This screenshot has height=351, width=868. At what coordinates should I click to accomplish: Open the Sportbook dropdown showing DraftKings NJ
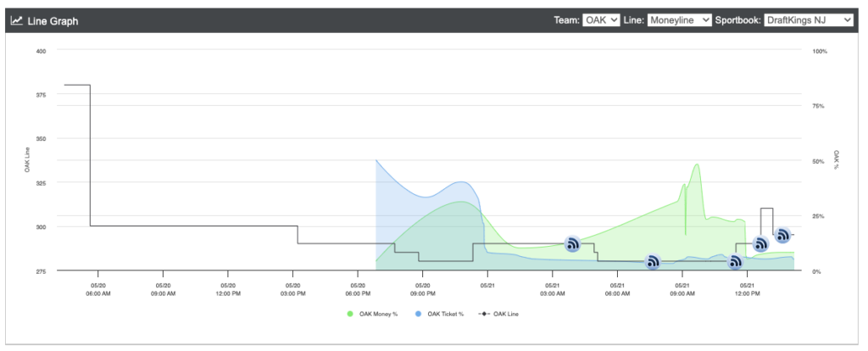point(809,20)
